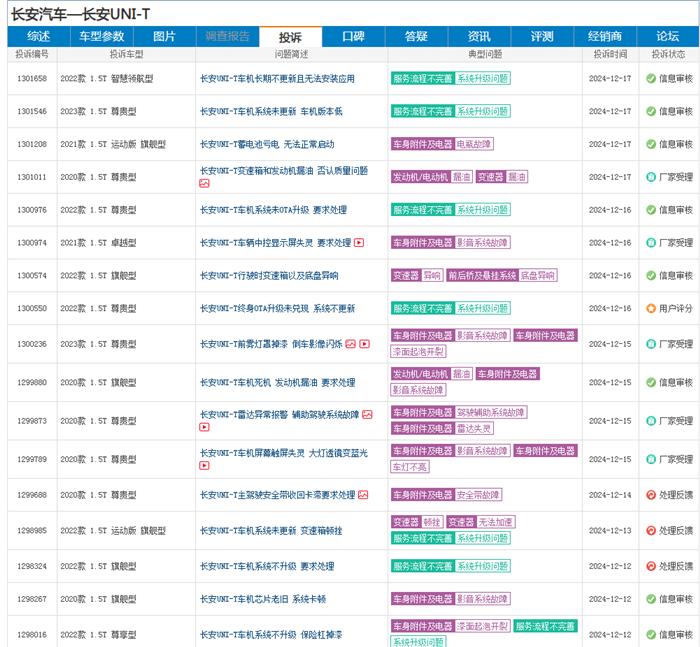Click the red 处理反馈 icon for 1298324

coord(651,566)
